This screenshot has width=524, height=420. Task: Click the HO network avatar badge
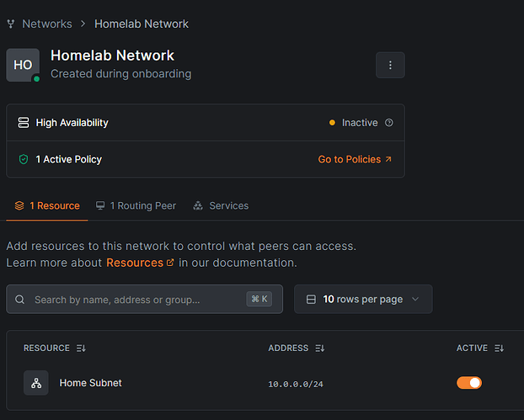point(23,65)
